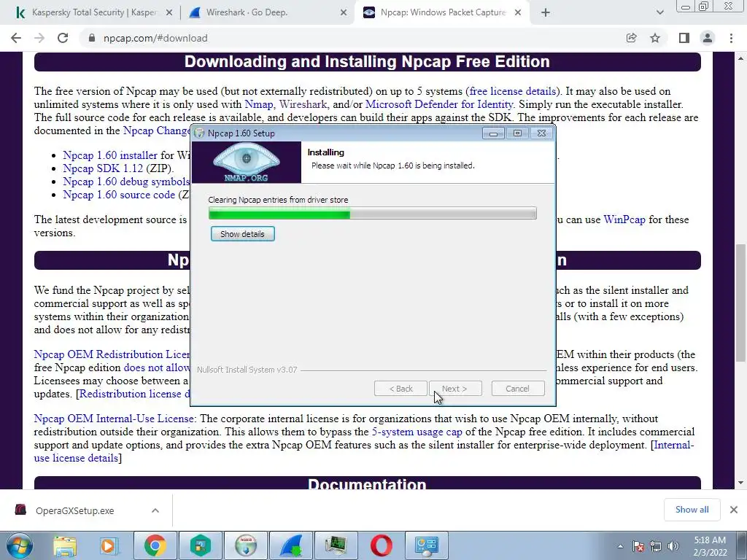This screenshot has width=747, height=560.
Task: Close the Wireshark tab
Action: point(344,13)
